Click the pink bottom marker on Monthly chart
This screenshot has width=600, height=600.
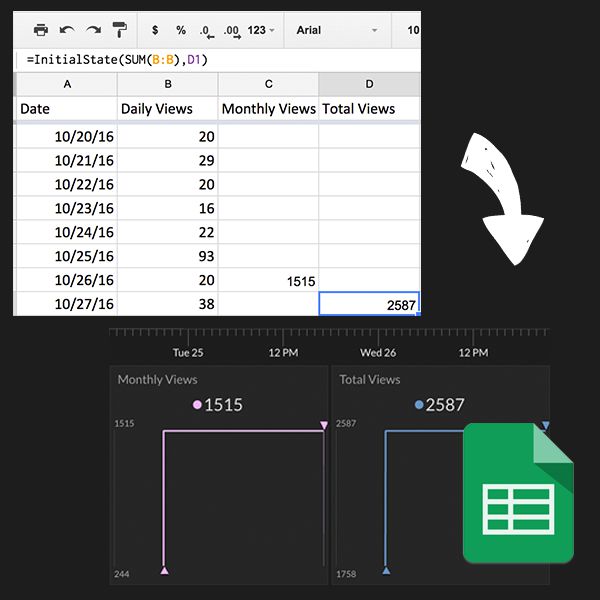(x=164, y=571)
